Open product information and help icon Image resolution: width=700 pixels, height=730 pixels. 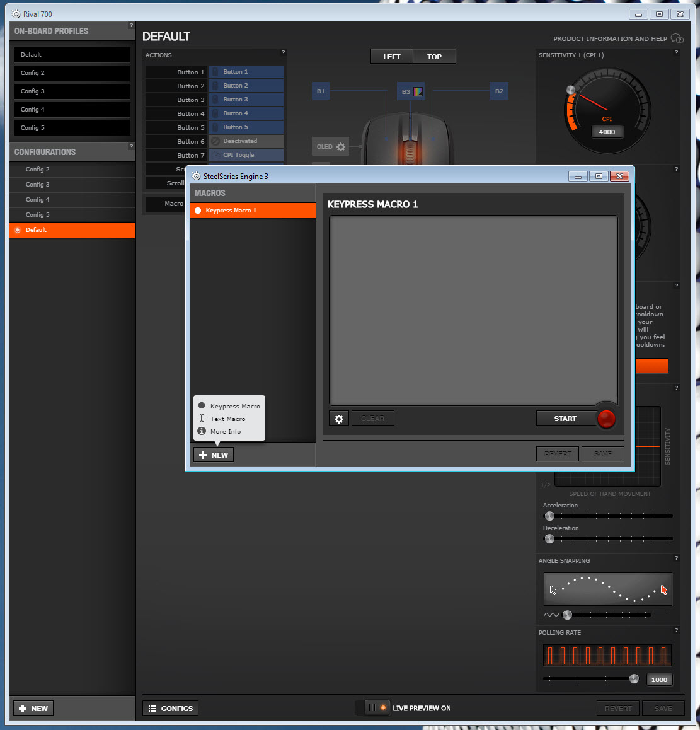677,38
